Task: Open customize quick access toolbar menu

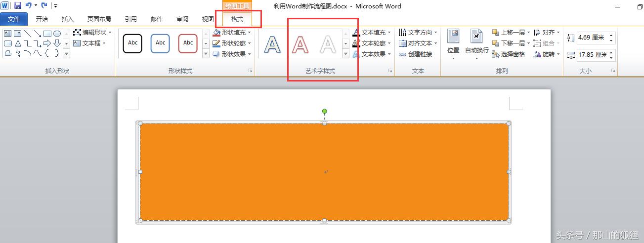Action: (55, 6)
